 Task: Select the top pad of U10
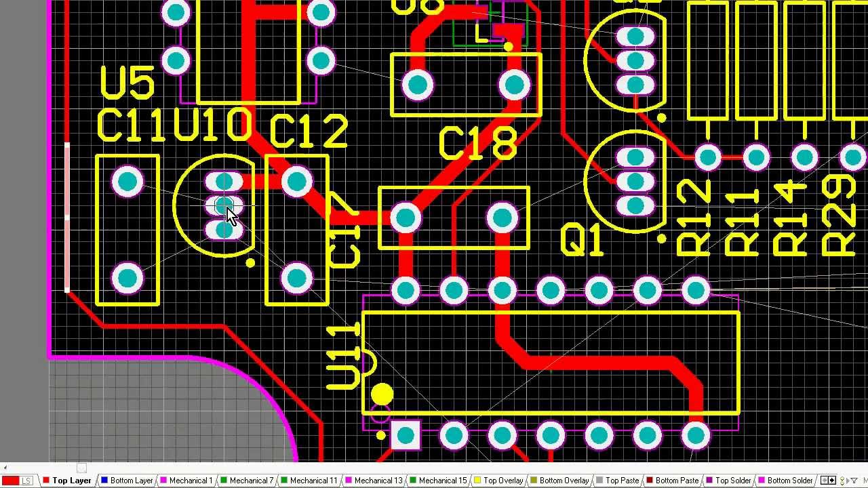point(223,182)
